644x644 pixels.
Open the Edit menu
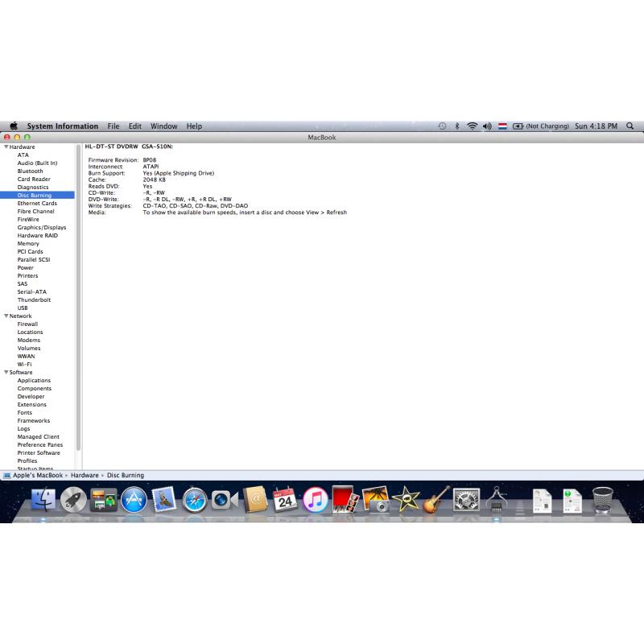[134, 126]
